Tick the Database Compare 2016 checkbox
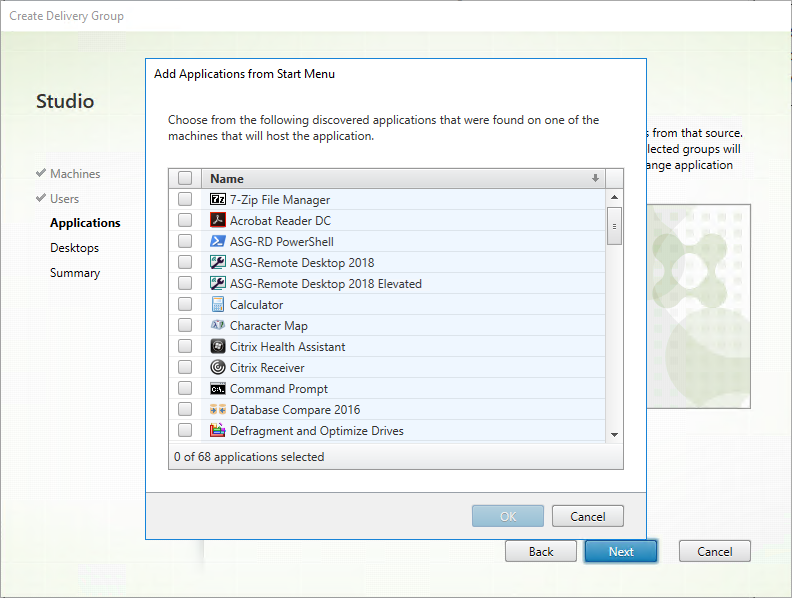The image size is (792, 598). [185, 409]
